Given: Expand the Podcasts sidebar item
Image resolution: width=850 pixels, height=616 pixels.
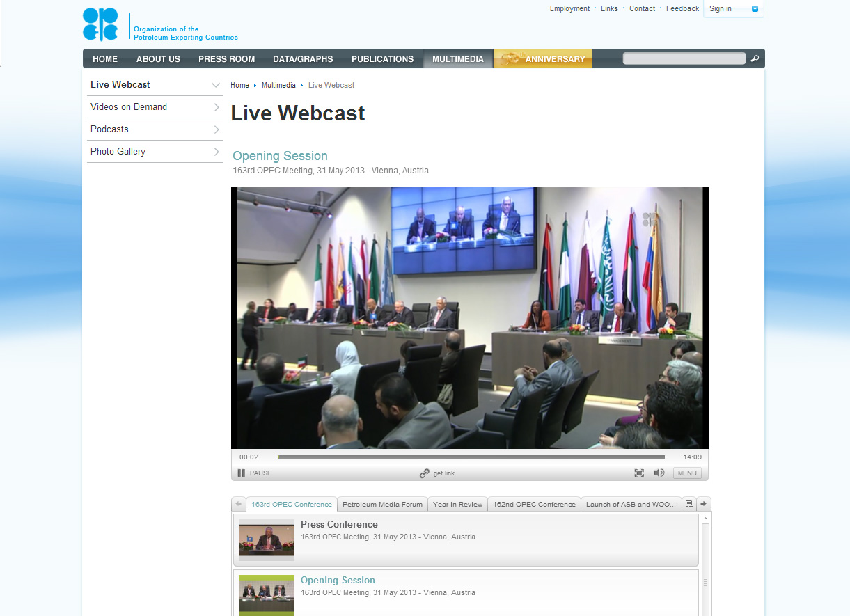Looking at the screenshot, I should (216, 129).
